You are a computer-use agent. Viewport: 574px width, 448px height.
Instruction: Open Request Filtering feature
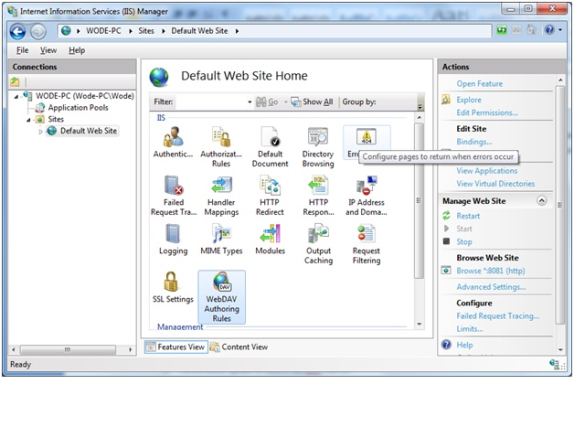[366, 244]
